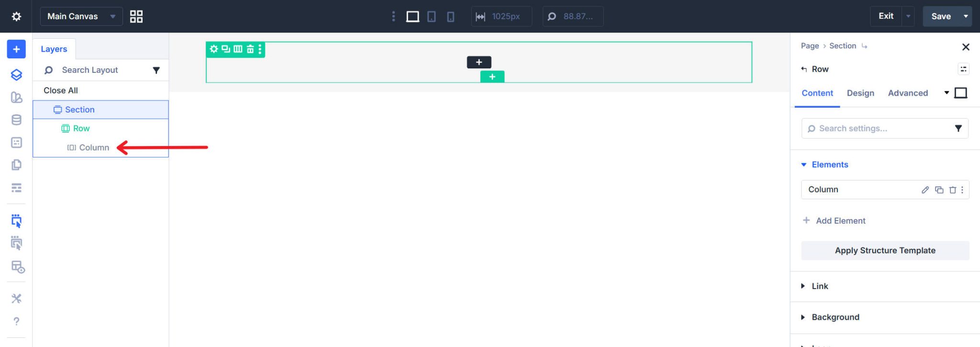Screen dimensions: 980x347
Task: Switch to the Design tab
Action: 860,93
